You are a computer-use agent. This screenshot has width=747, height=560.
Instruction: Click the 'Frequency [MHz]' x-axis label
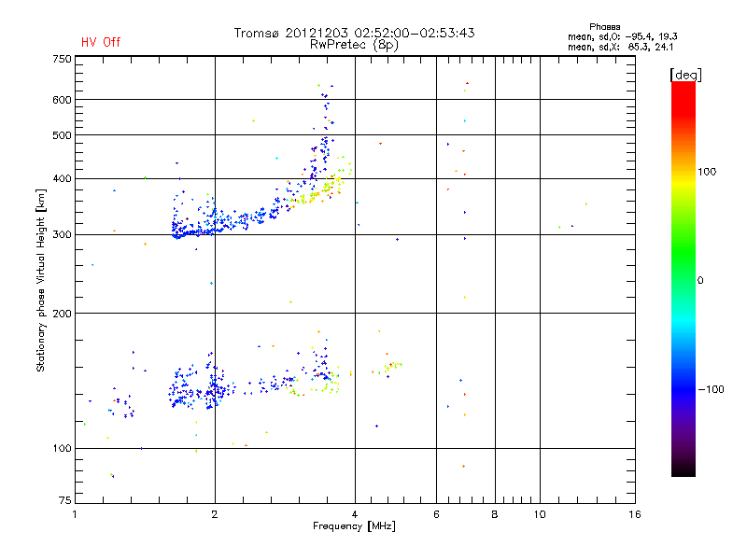click(354, 526)
